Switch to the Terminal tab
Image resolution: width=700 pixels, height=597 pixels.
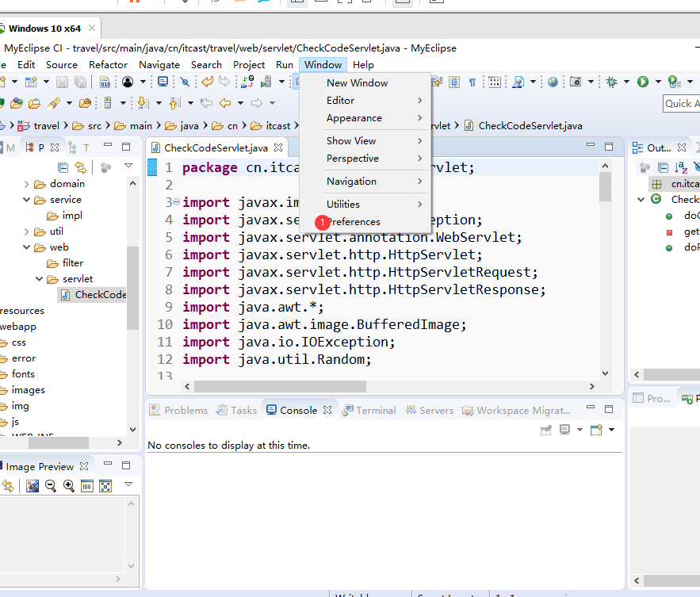click(x=369, y=411)
